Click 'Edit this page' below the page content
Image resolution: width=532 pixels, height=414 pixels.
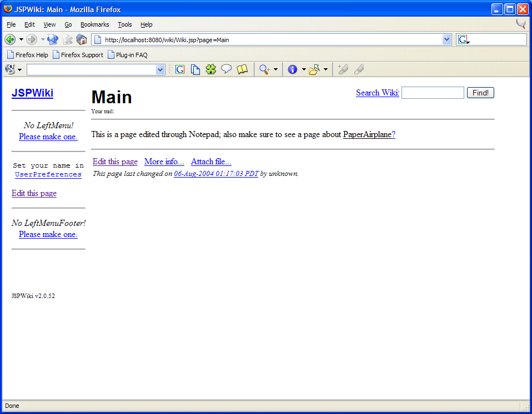click(115, 161)
